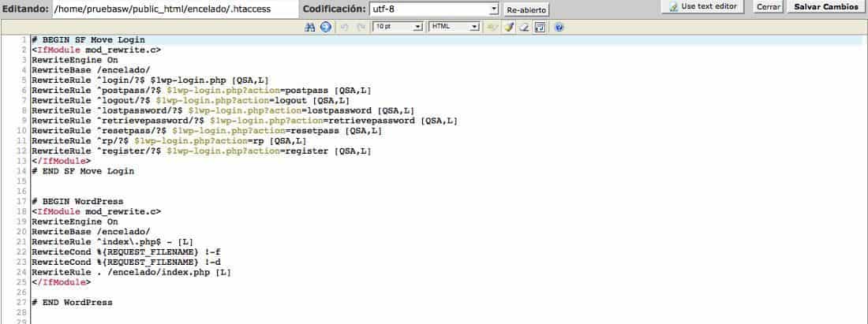This screenshot has height=324, width=868.
Task: Click the '# BEGIN SF Move Login' line
Action: pyautogui.click(x=88, y=39)
